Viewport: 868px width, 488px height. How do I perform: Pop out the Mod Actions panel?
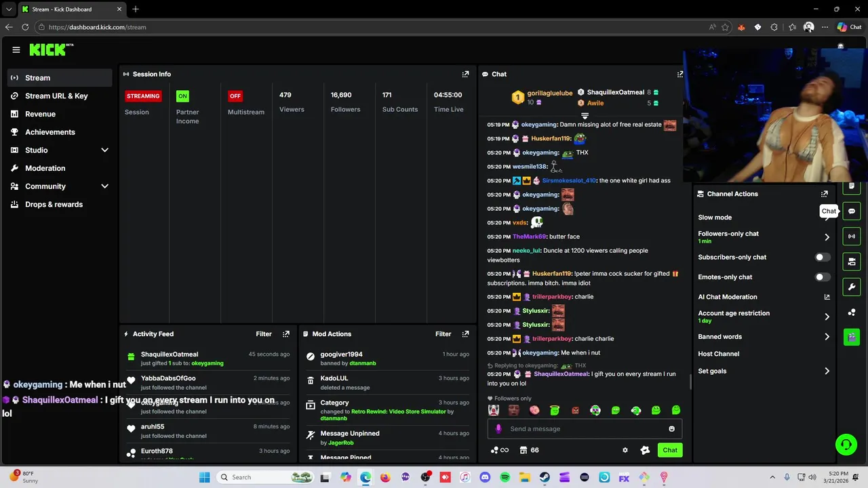(465, 334)
